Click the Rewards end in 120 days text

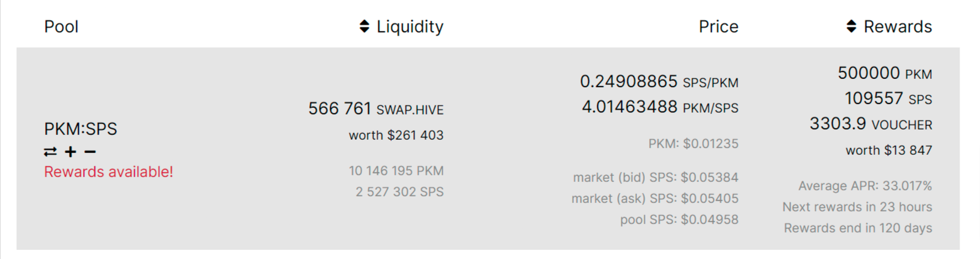pos(858,228)
